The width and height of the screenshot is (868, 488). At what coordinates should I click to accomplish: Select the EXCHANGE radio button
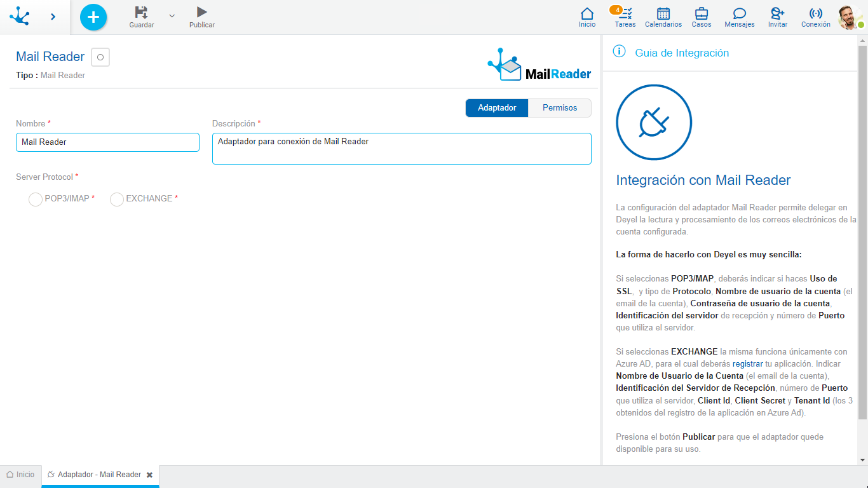[x=117, y=200]
